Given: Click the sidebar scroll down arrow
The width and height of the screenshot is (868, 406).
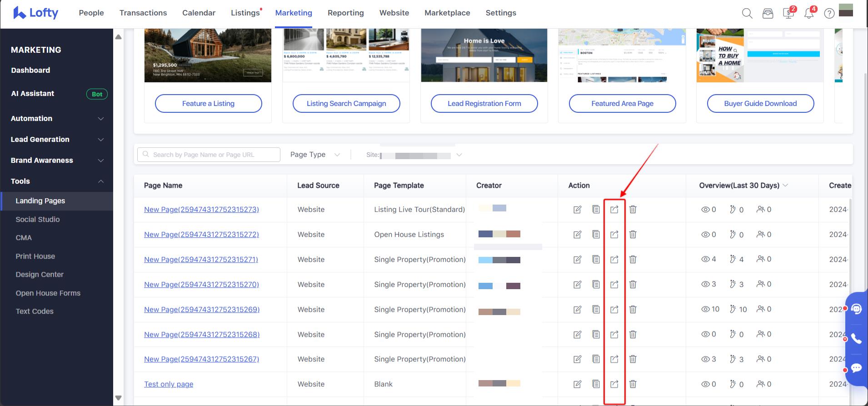Looking at the screenshot, I should [x=118, y=398].
